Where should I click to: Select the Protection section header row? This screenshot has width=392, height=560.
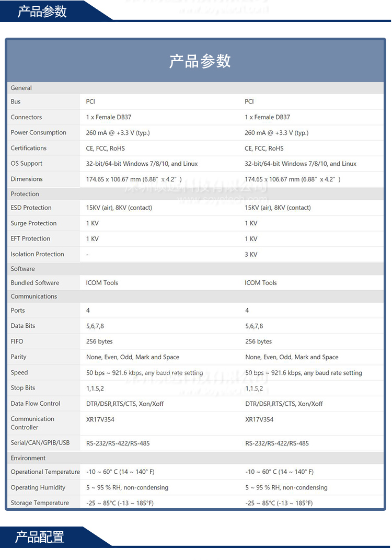tap(25, 194)
